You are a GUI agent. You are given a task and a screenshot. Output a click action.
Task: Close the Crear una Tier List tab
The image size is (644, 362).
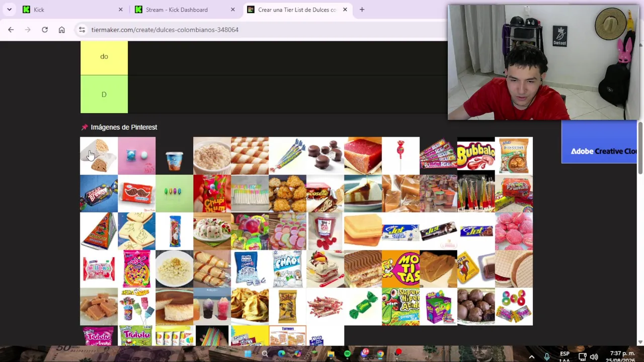coord(345,10)
